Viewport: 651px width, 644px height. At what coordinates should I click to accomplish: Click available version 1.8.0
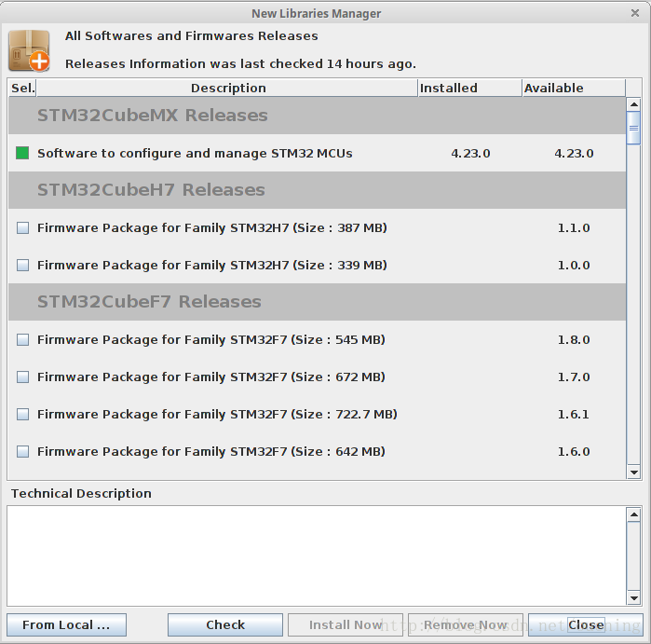pyautogui.click(x=574, y=339)
